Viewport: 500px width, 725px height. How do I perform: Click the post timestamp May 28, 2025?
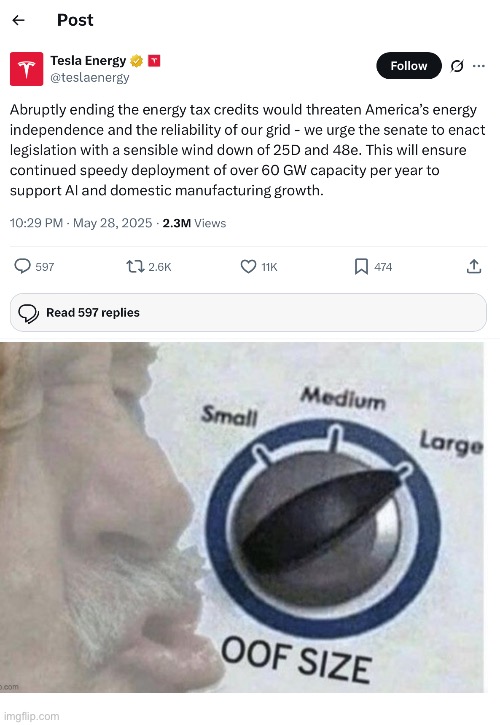click(x=112, y=223)
